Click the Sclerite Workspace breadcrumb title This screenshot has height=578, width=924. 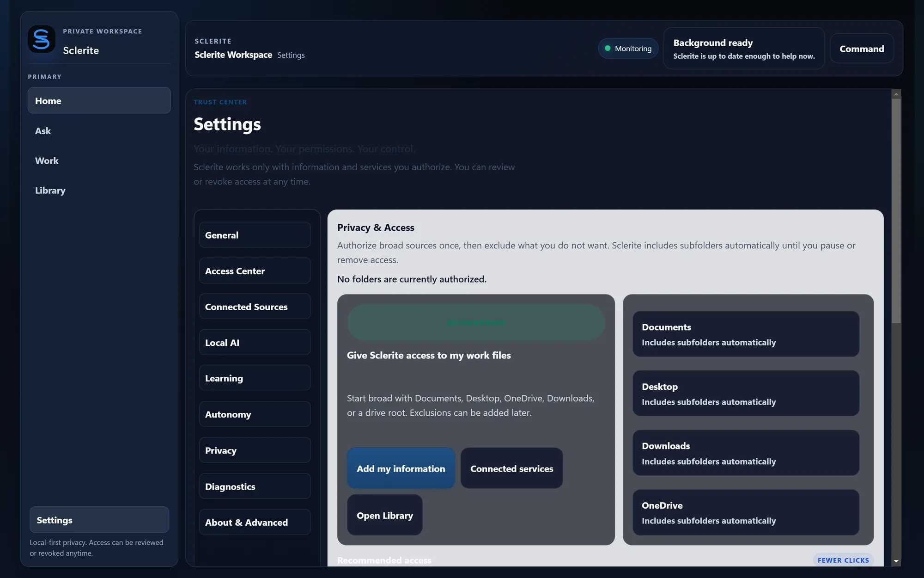point(233,55)
